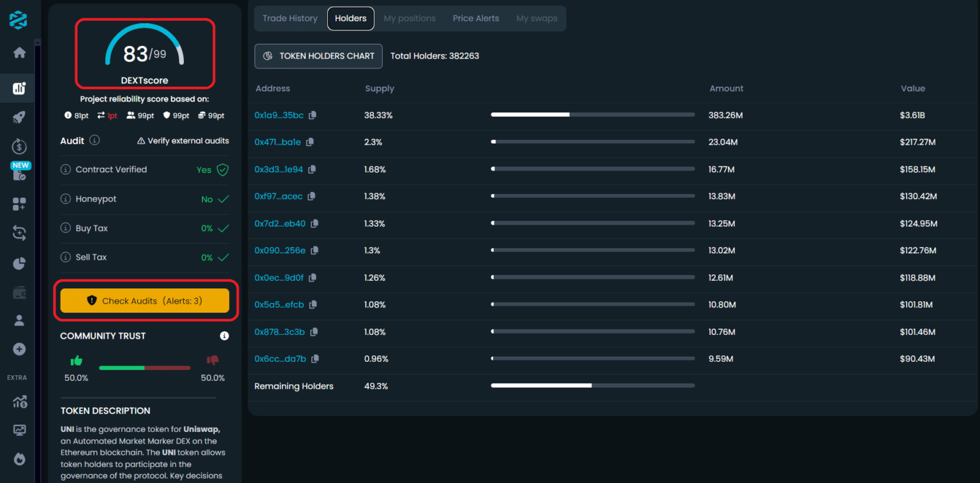
Task: Select the Multiswap exchange-arrows icon
Action: 17,234
